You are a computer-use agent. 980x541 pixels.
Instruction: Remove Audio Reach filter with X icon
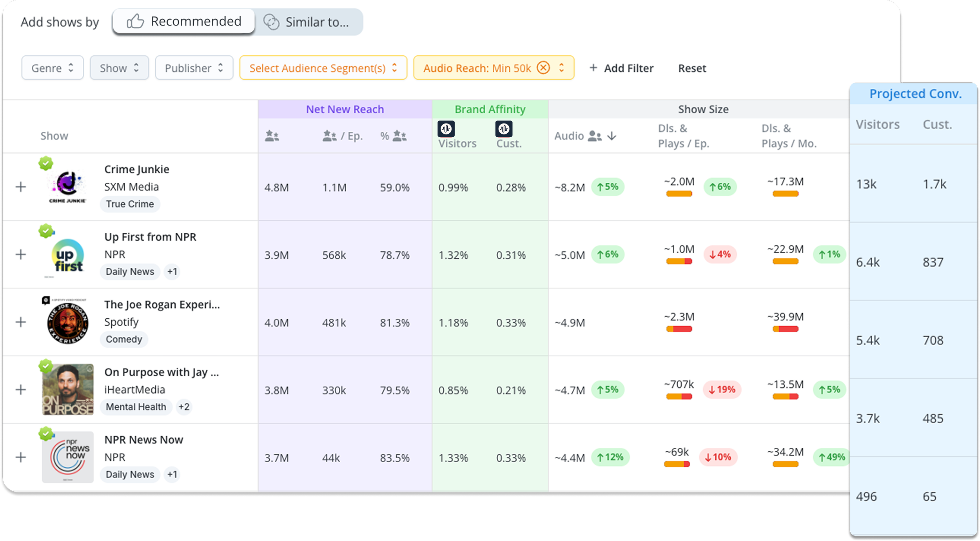click(x=543, y=68)
